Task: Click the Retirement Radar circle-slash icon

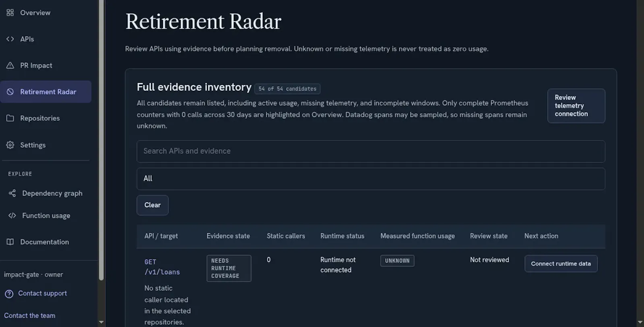Action: tap(10, 92)
